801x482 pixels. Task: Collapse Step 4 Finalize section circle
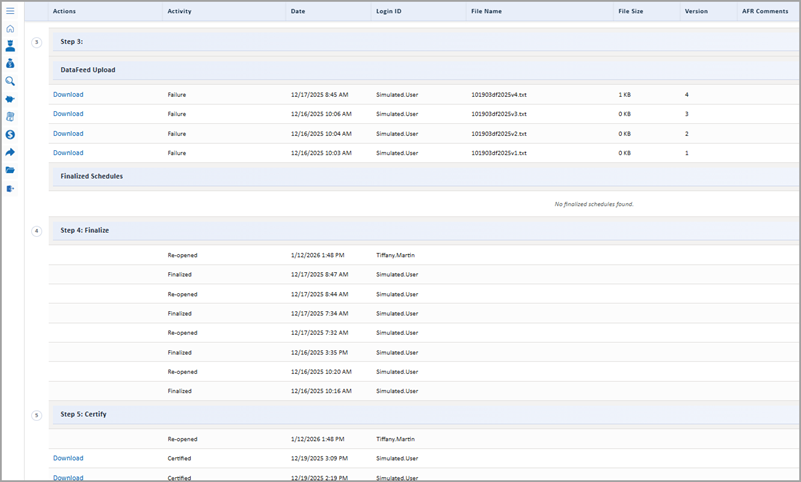click(37, 231)
